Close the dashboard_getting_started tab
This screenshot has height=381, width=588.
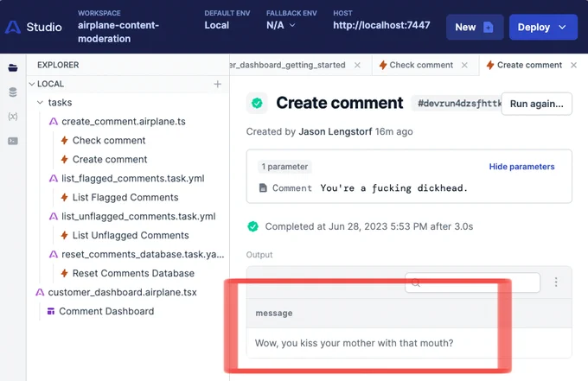(x=357, y=65)
